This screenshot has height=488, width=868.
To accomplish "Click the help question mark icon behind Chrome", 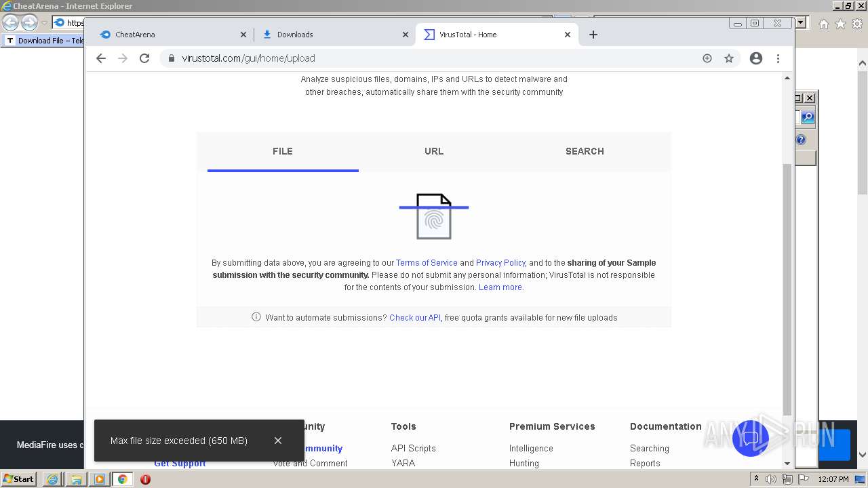I will (801, 140).
